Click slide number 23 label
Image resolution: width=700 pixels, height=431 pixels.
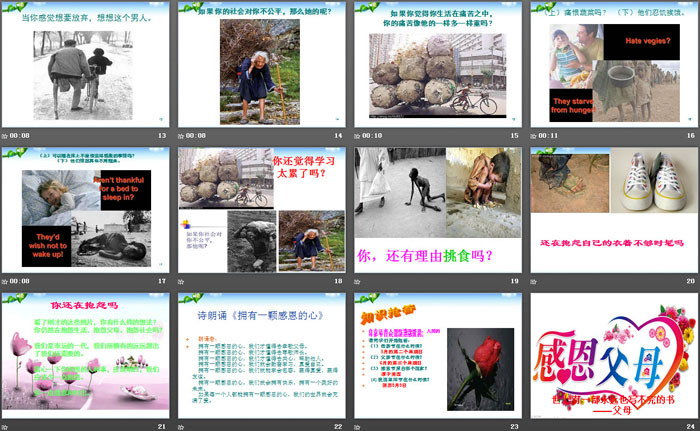point(515,427)
